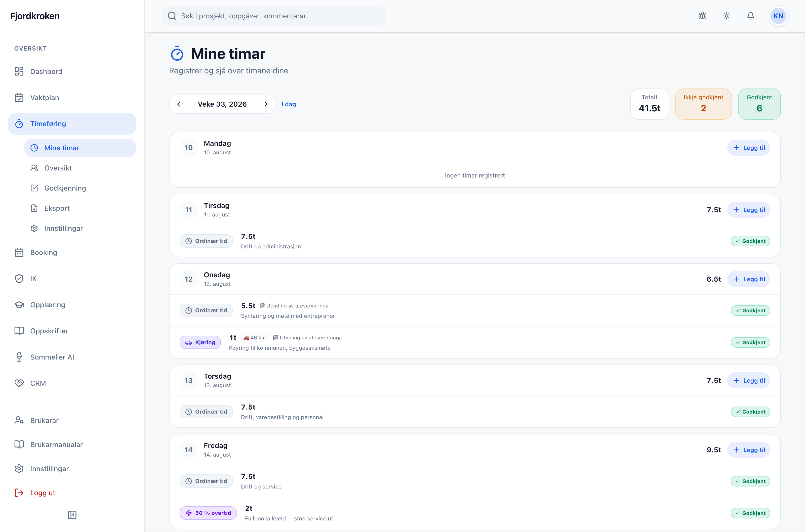Add hours for Onsdag with Legg til
The height and width of the screenshot is (532, 805).
click(748, 279)
